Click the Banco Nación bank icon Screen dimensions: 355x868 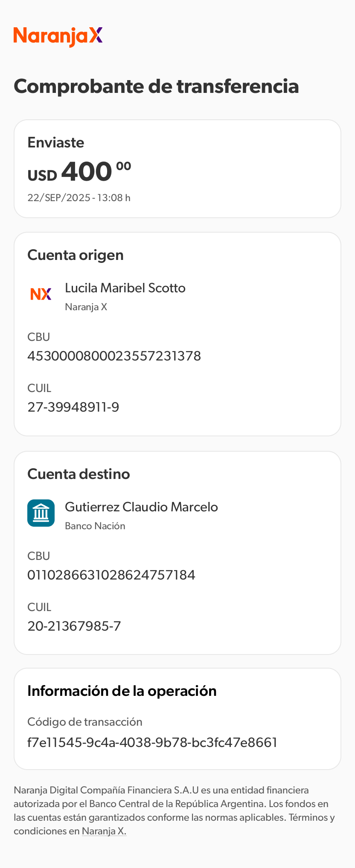click(41, 513)
